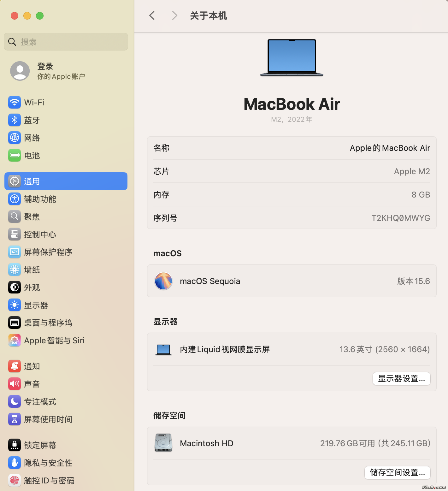Open the 聚焦 (Spotlight) settings
This screenshot has height=491, width=448.
click(66, 217)
